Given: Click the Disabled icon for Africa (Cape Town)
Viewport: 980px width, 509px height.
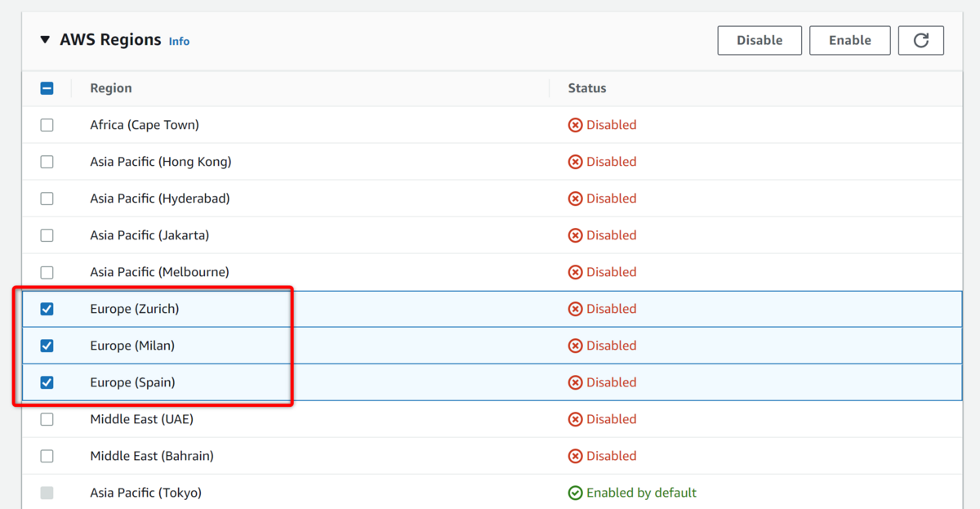Looking at the screenshot, I should coord(575,125).
